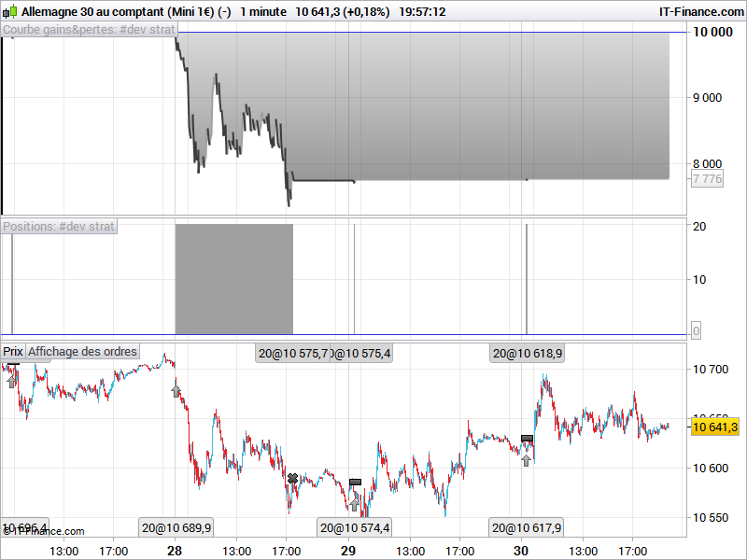
Task: Click the IT-Finance.com link at top right
Action: 701,11
